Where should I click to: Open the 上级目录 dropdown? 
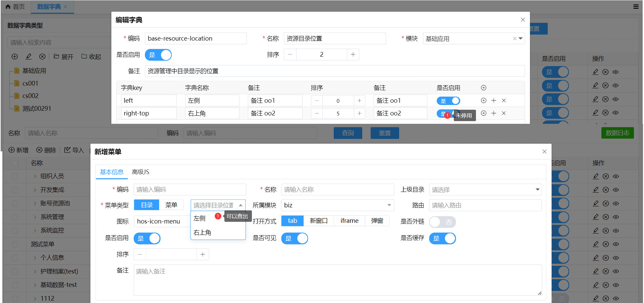click(485, 189)
